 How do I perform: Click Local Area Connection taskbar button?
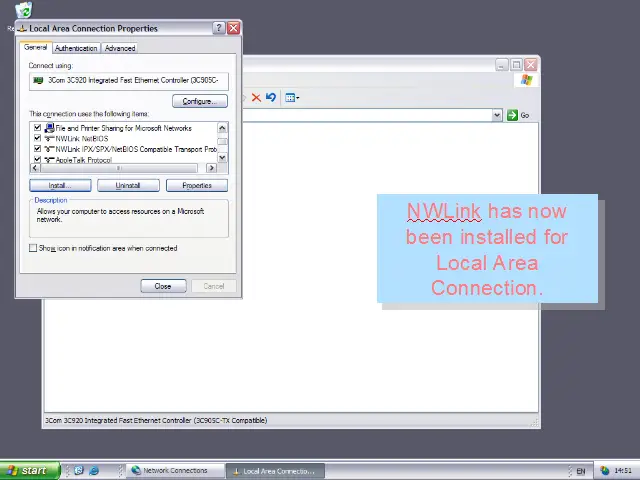(x=276, y=471)
